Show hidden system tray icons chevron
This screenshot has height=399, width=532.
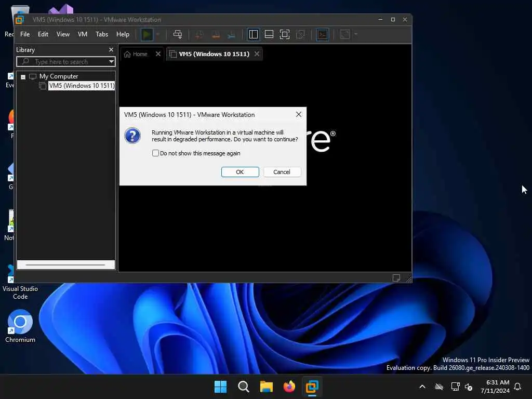(x=422, y=387)
